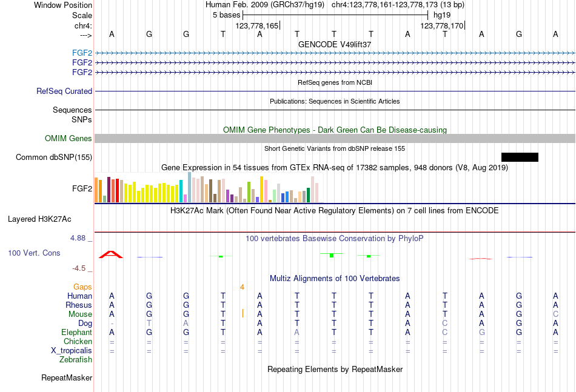Click the Scale label
This screenshot has width=576, height=392.
click(x=82, y=15)
